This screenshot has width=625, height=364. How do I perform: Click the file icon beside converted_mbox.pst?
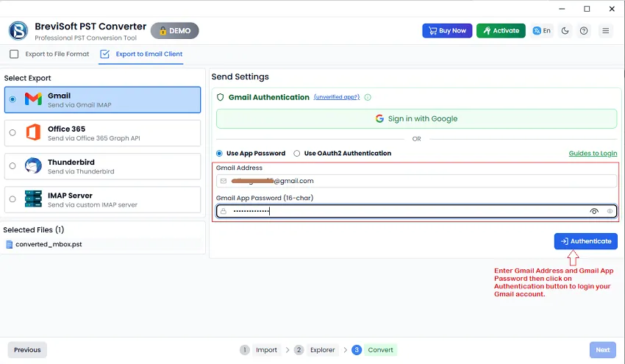[9, 244]
